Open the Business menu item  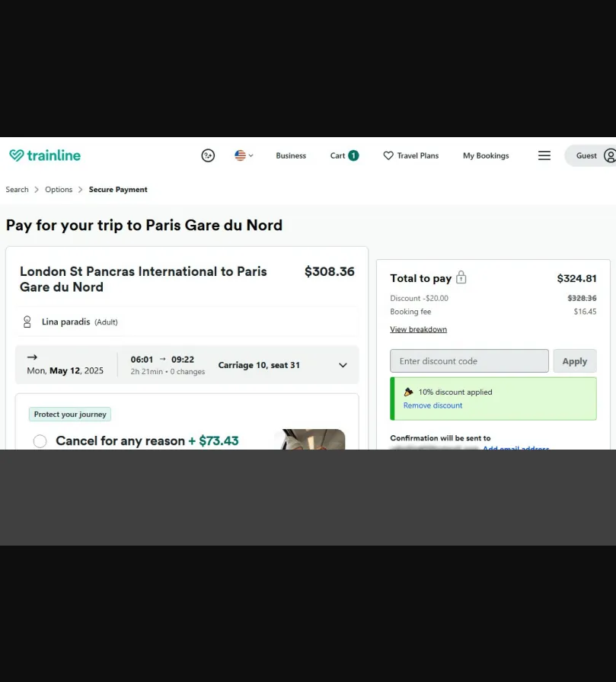[x=291, y=155]
